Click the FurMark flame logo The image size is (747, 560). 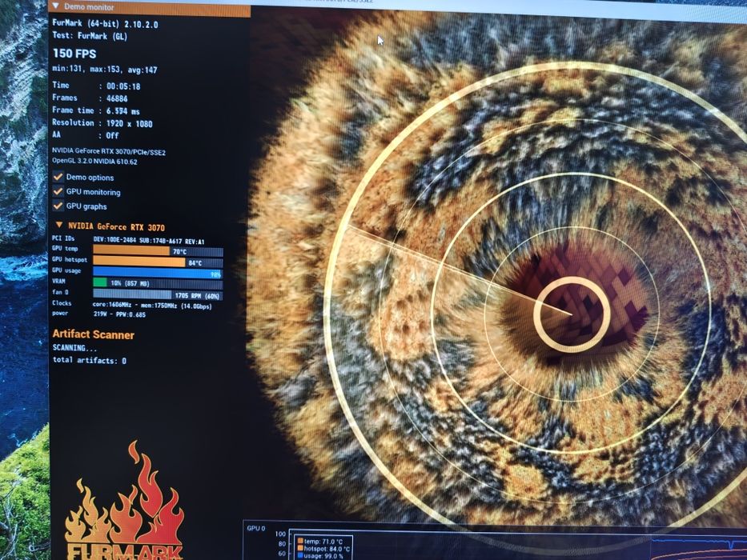[x=124, y=505]
